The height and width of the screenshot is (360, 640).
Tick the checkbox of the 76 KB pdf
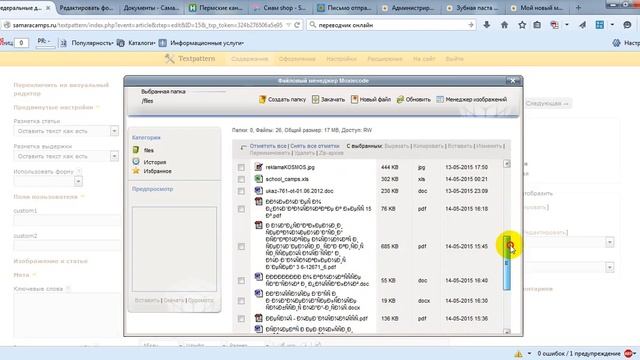point(241,209)
